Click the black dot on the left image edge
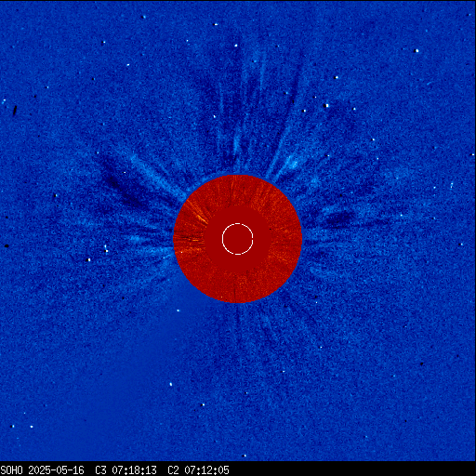Viewport: 476px width, 476px height. pyautogui.click(x=7, y=245)
